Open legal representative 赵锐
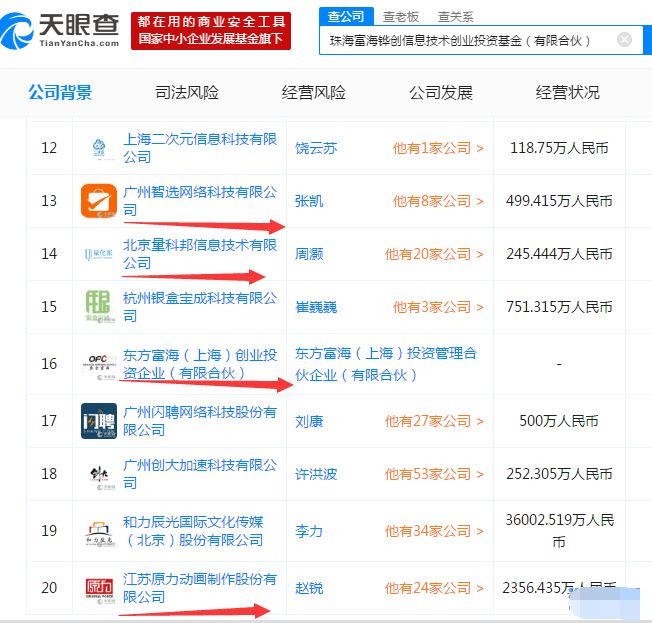The image size is (652, 623). click(309, 588)
